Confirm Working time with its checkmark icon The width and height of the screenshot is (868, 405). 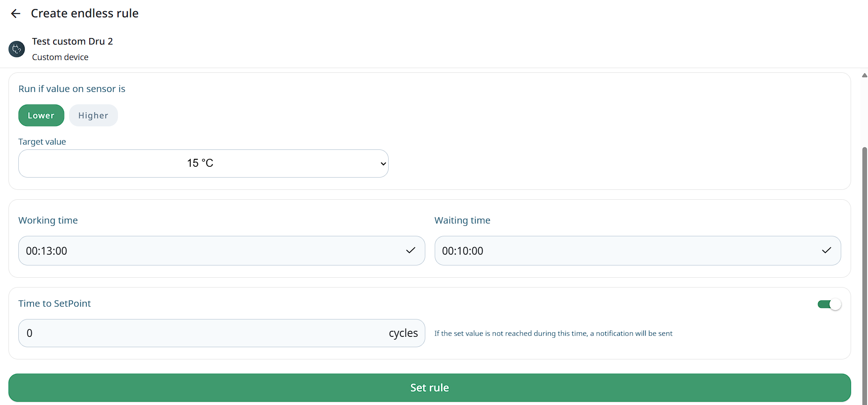[x=410, y=250]
